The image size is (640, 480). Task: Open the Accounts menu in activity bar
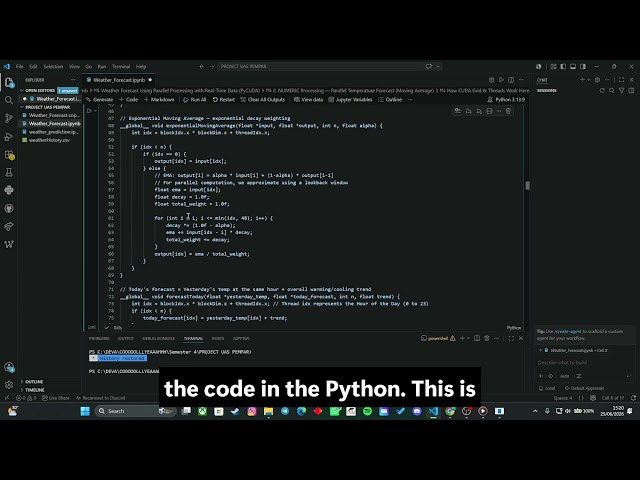[x=9, y=367]
